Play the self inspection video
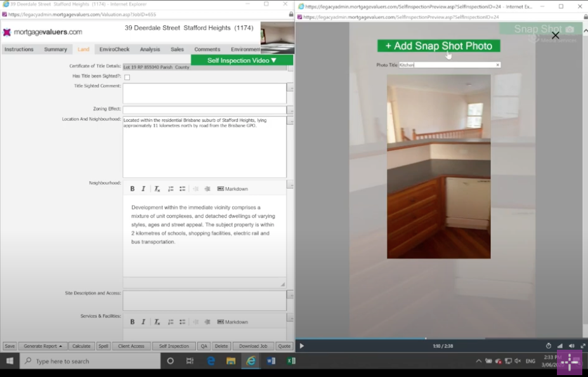 click(302, 346)
